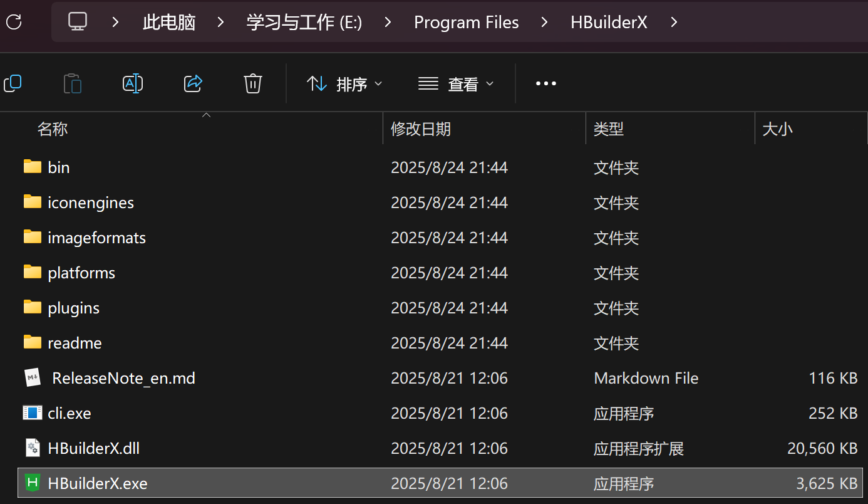Viewport: 868px width, 504px height.
Task: Sort by 类型 column header
Action: (609, 129)
